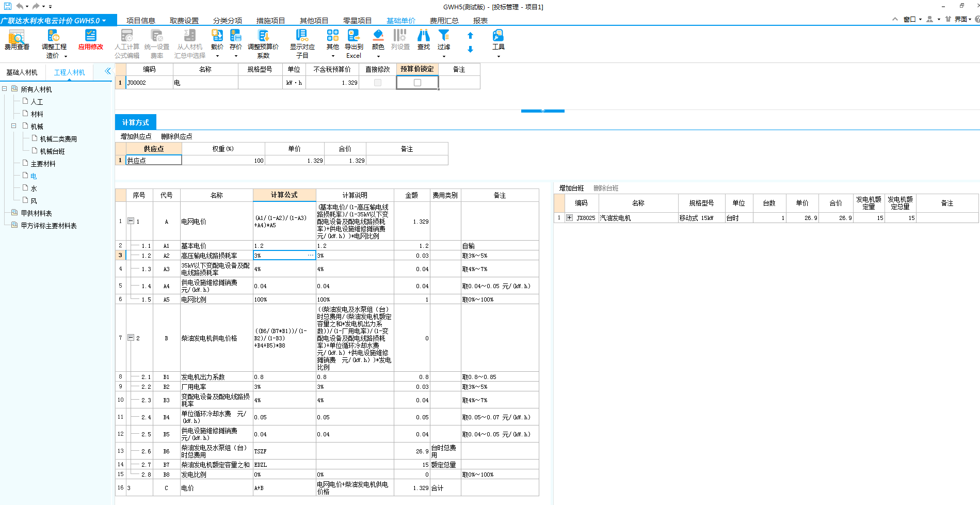This screenshot has width=980, height=505.
Task: Select 人工 in tree
Action: tap(37, 102)
